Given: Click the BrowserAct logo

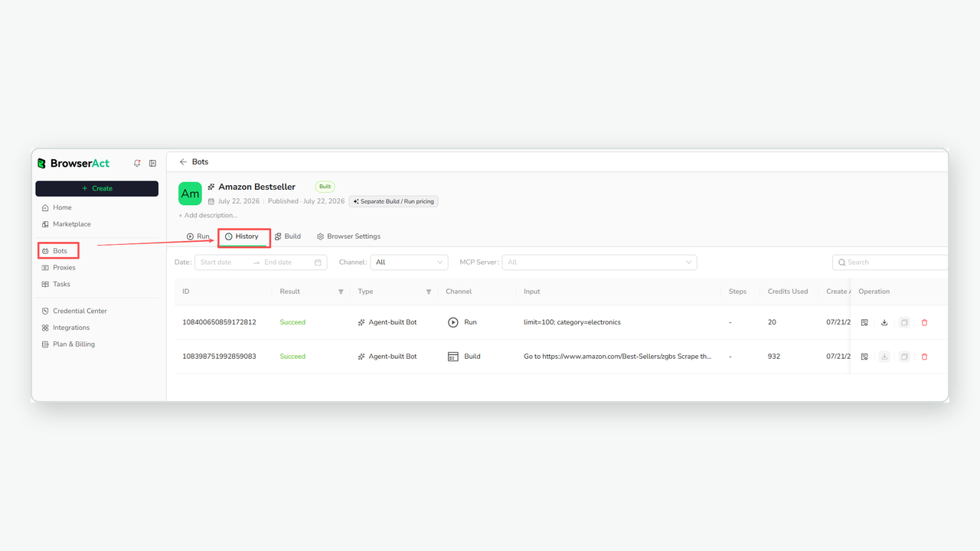Looking at the screenshot, I should tap(73, 163).
